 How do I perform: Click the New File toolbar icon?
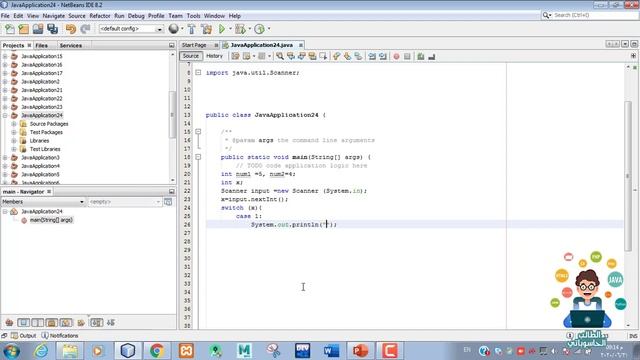pyautogui.click(x=10, y=29)
